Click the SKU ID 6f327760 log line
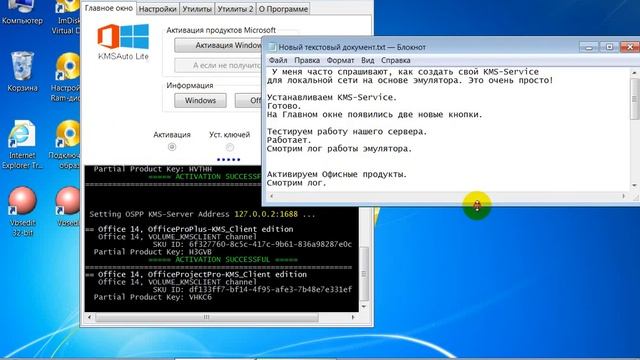The image size is (640, 360). pyautogui.click(x=252, y=244)
